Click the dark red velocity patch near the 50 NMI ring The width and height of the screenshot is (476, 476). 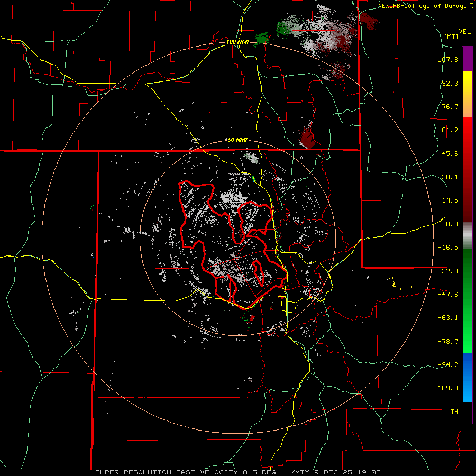tap(307, 139)
